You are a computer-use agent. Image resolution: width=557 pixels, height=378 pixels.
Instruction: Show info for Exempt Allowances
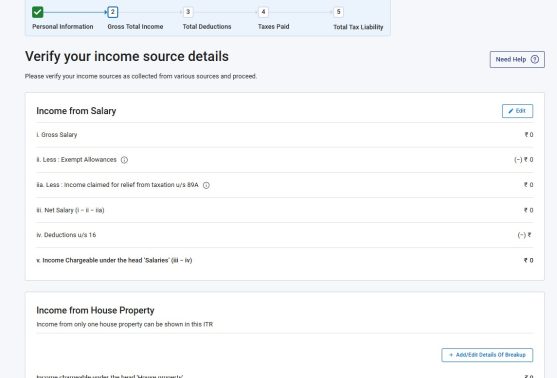pos(124,160)
